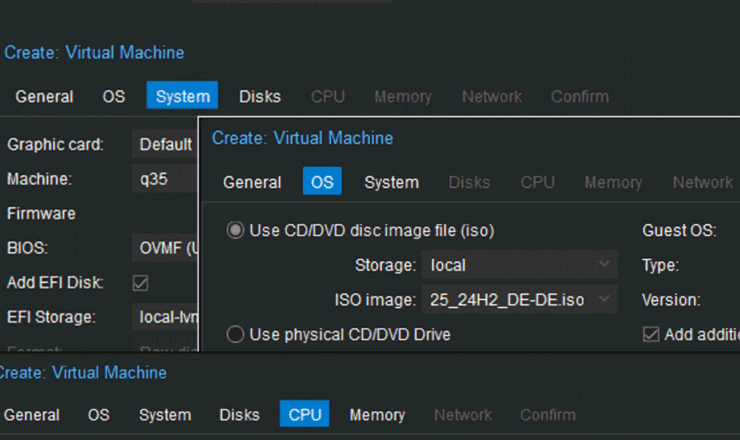Viewport: 740px width, 440px height.
Task: Go to Memory tab next to highlighted CPU
Action: pos(377,415)
